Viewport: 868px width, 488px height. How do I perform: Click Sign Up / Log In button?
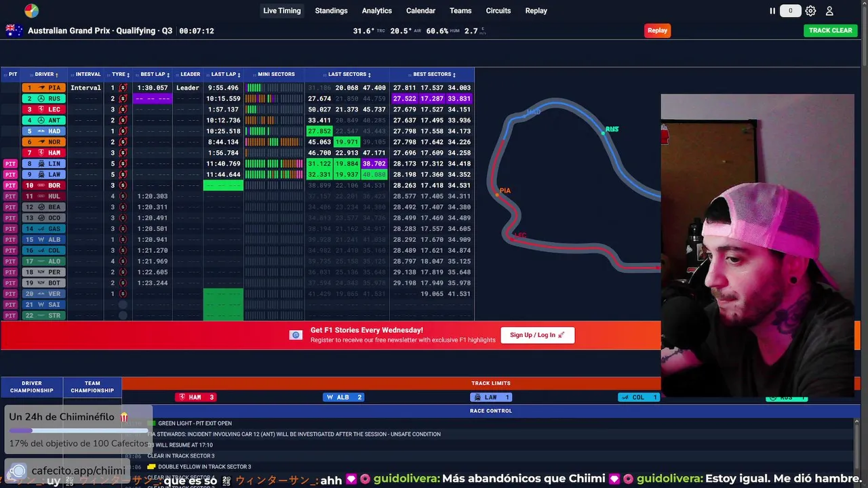(537, 335)
